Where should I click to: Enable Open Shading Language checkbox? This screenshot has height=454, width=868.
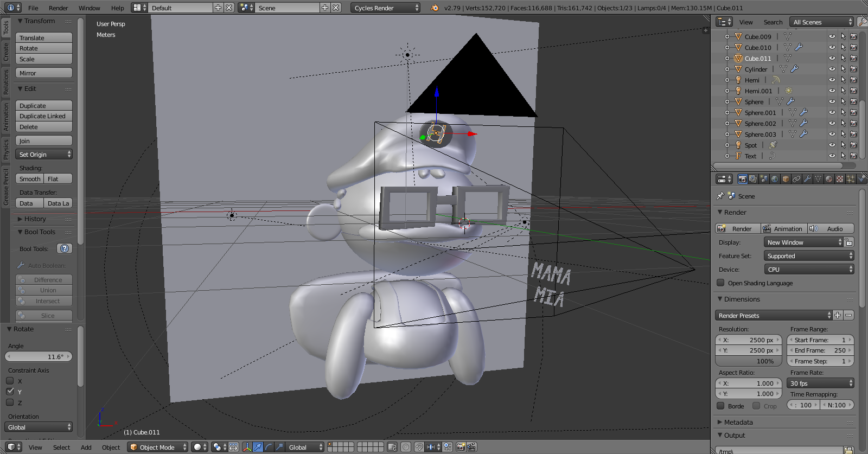[720, 283]
